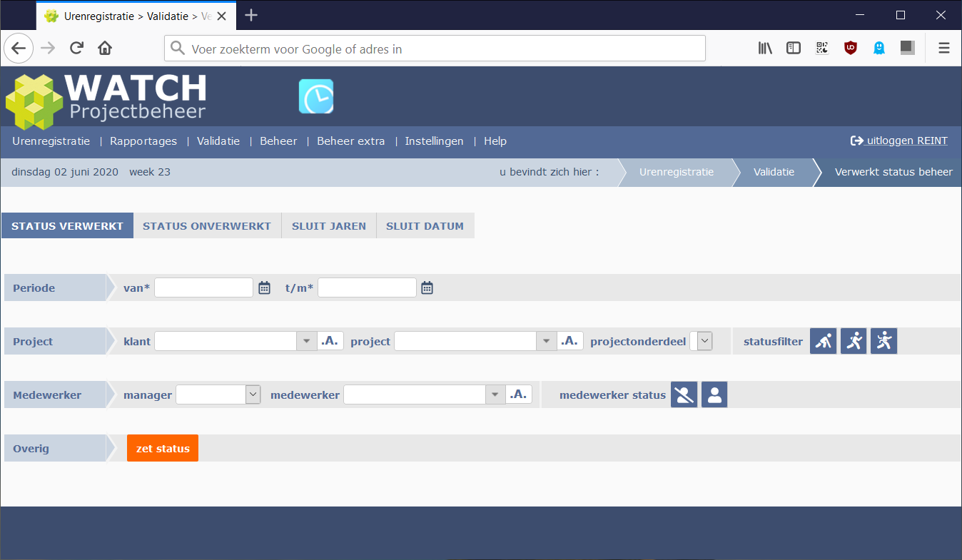Toggle active employees person icon

(714, 394)
